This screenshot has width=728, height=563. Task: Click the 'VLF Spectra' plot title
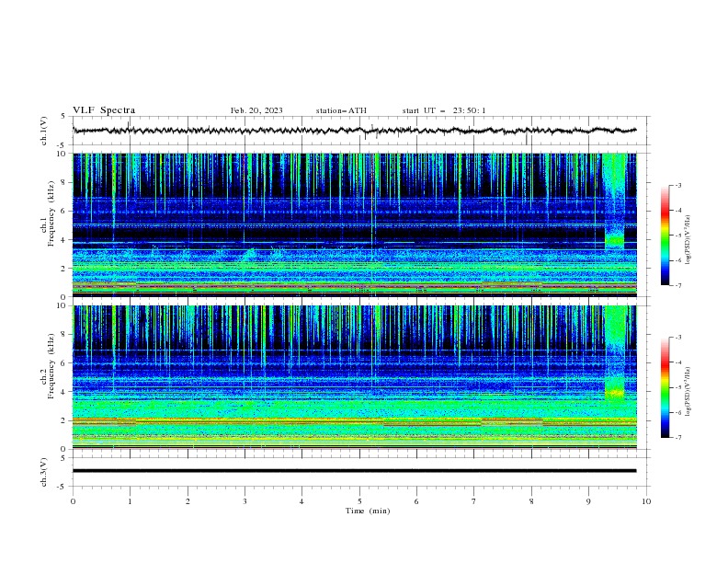104,110
